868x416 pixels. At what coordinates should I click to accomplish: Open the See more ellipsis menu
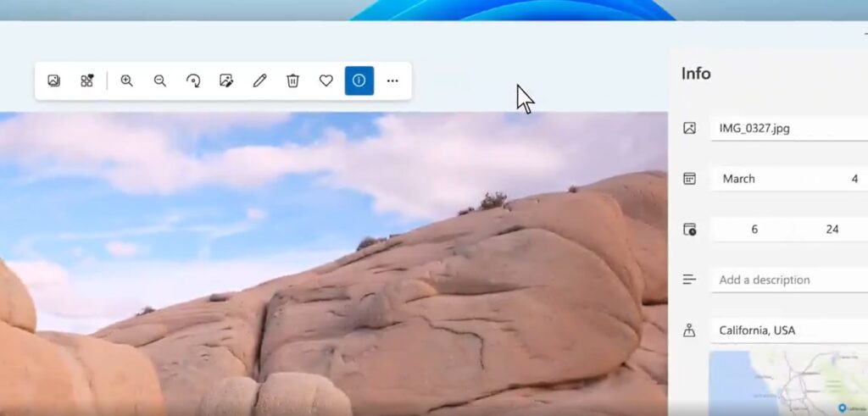(392, 80)
